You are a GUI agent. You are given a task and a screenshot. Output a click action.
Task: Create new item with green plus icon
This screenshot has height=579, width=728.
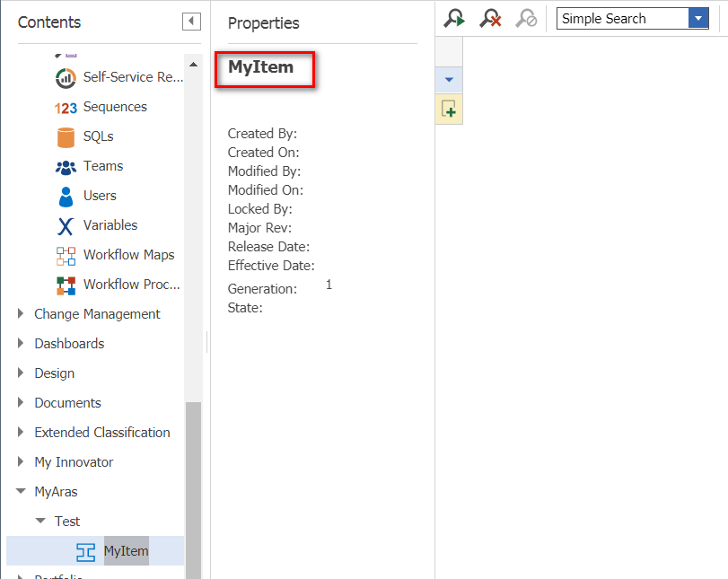coord(449,110)
